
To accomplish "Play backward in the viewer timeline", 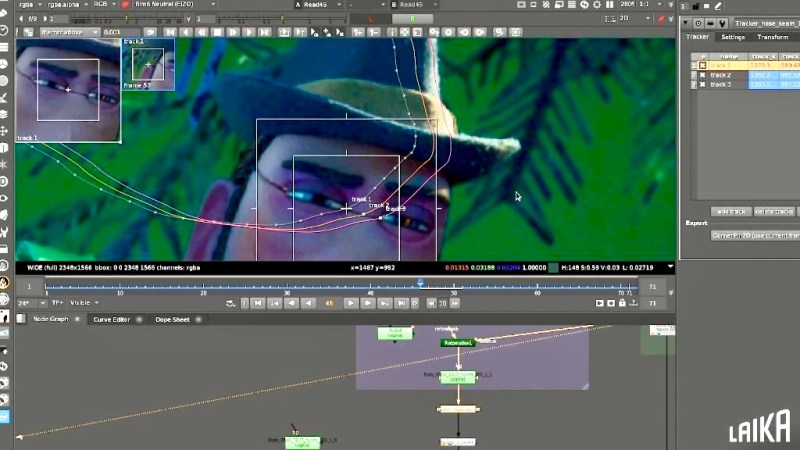I will 309,303.
